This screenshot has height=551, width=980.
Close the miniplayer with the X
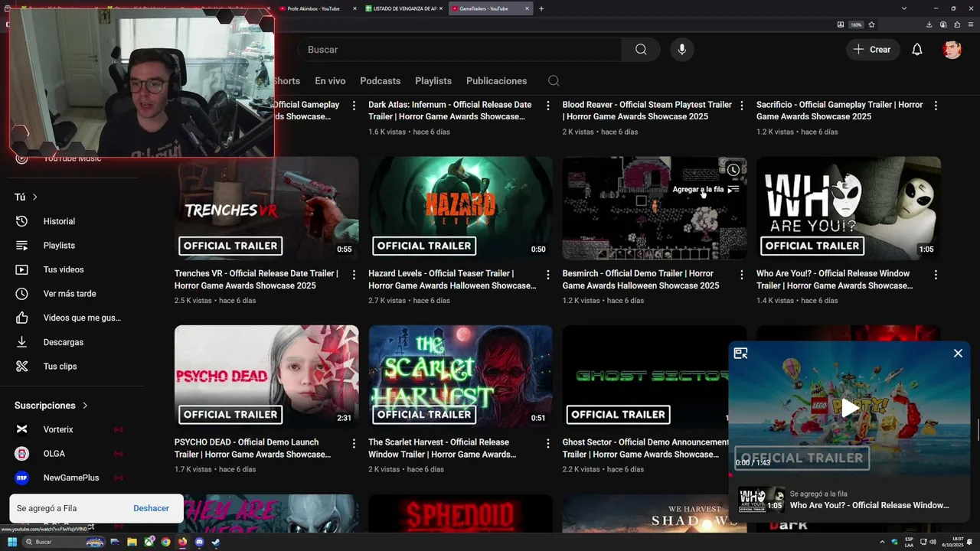[958, 353]
